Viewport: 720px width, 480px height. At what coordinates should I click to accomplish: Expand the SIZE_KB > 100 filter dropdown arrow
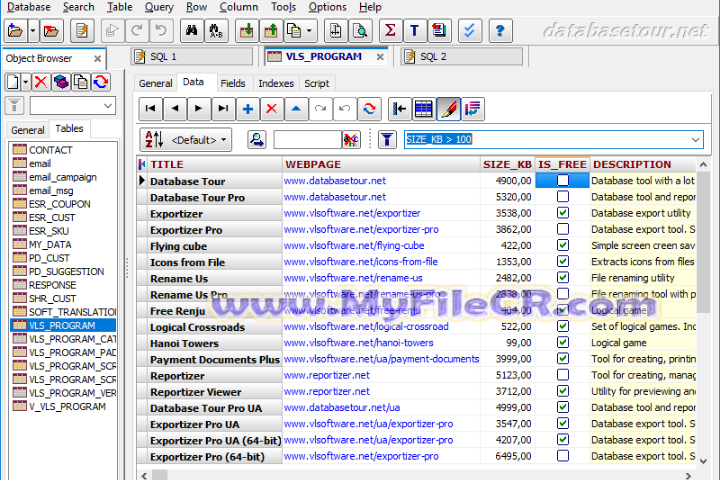(696, 139)
